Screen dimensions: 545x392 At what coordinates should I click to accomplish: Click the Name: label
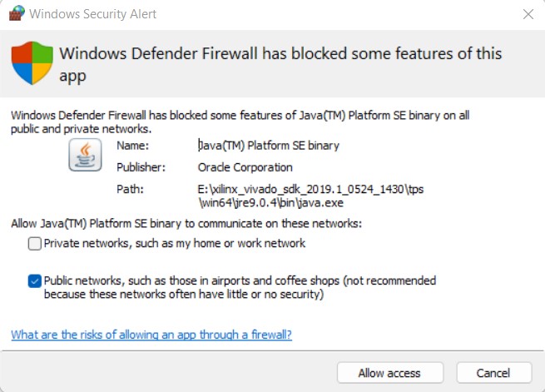point(132,146)
